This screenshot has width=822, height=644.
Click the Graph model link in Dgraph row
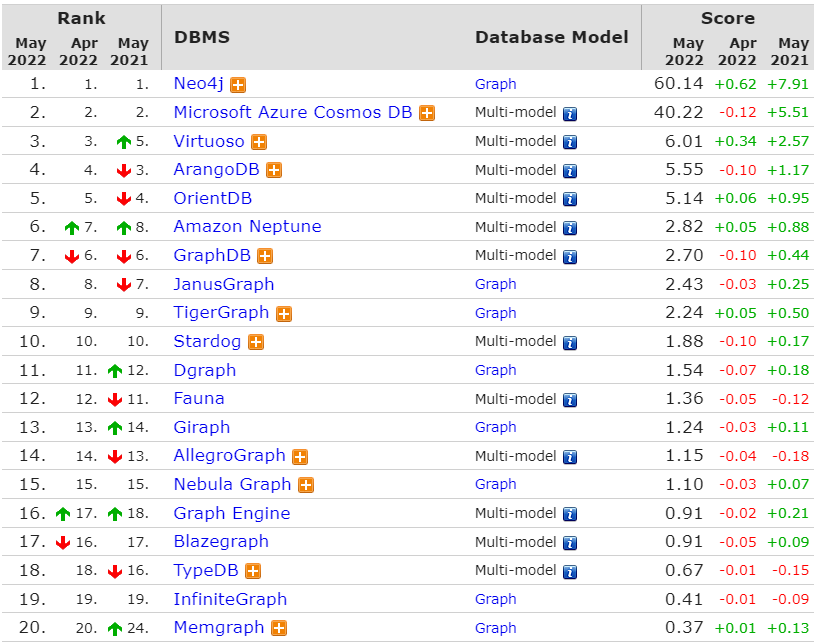[x=495, y=370]
